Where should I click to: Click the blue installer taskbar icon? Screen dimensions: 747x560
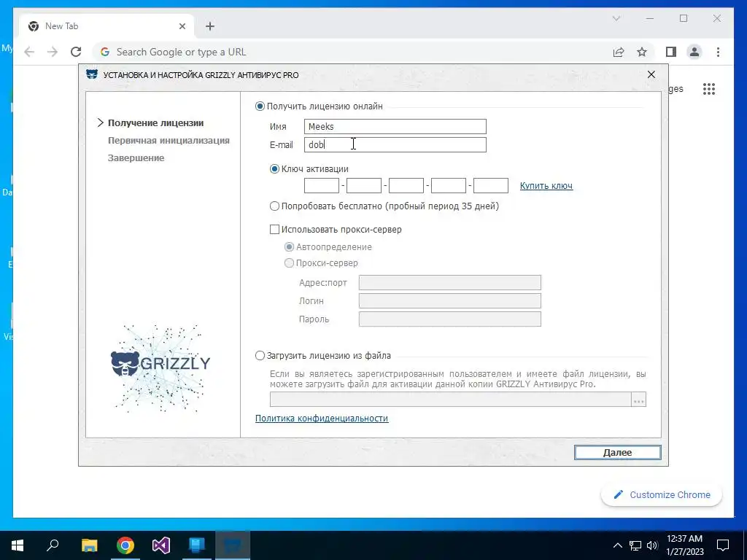(197, 545)
